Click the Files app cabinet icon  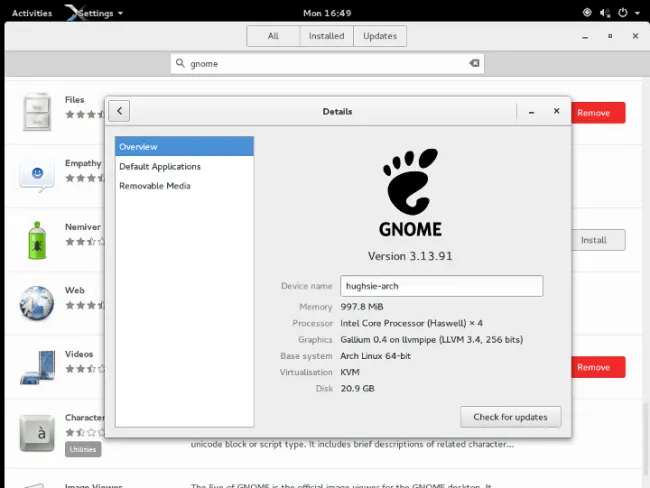37,111
